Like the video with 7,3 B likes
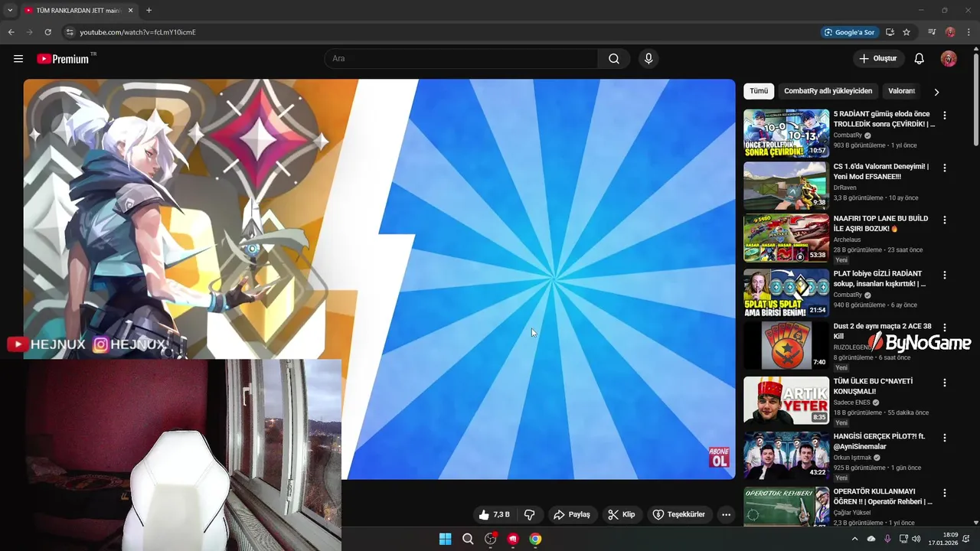Viewport: 980px width, 551px height. tap(494, 514)
